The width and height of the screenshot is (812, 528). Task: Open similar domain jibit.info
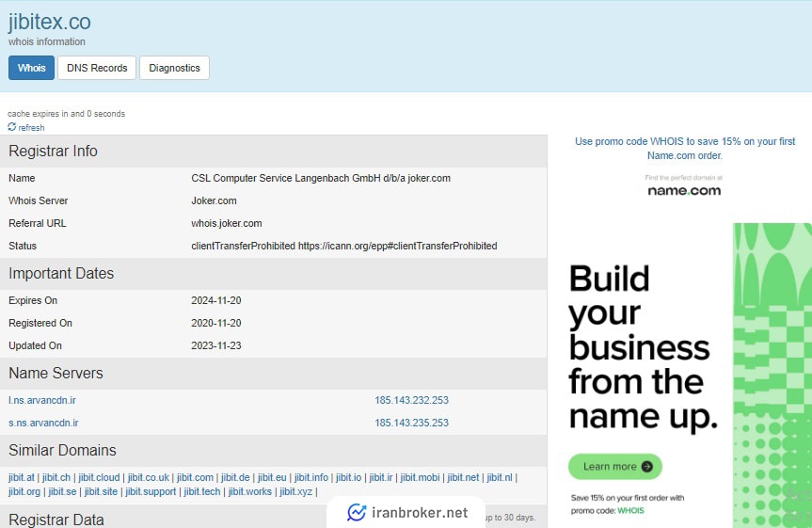311,477
